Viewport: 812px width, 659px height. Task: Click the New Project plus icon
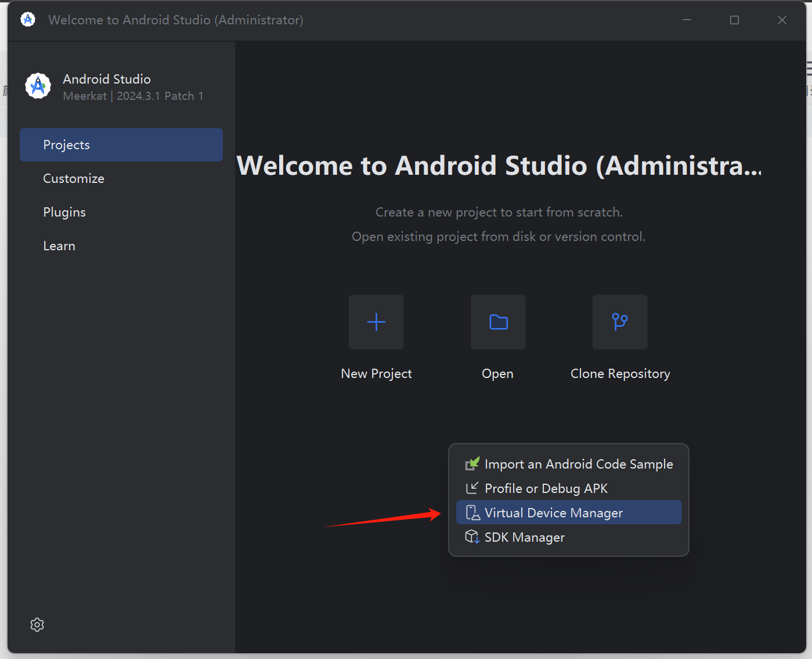click(376, 322)
